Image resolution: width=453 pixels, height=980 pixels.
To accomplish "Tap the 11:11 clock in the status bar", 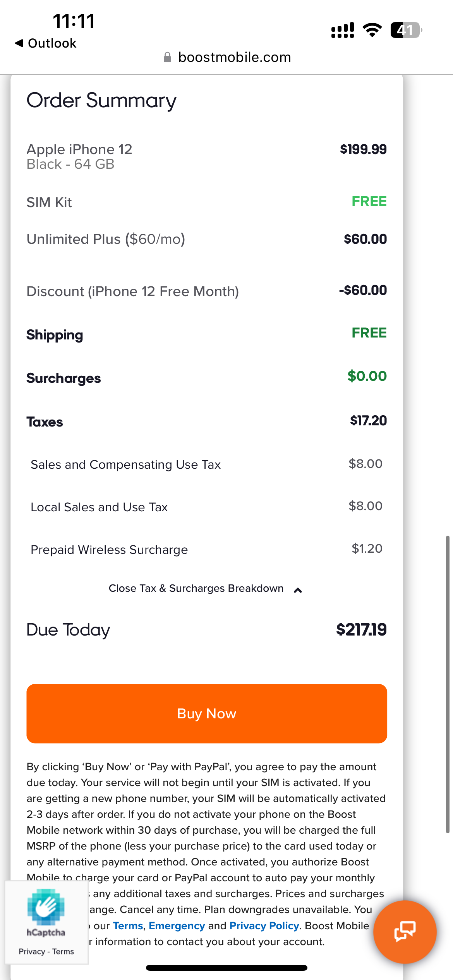I will [x=74, y=21].
